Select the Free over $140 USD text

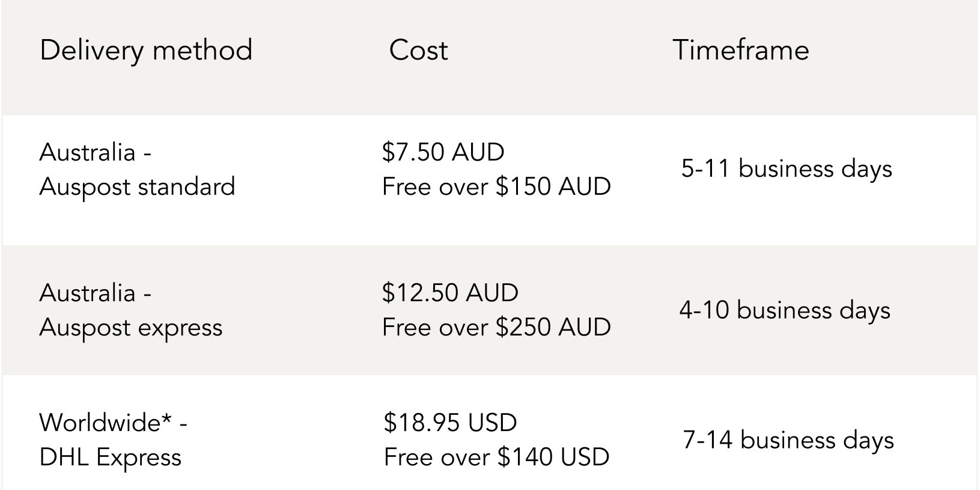click(496, 458)
